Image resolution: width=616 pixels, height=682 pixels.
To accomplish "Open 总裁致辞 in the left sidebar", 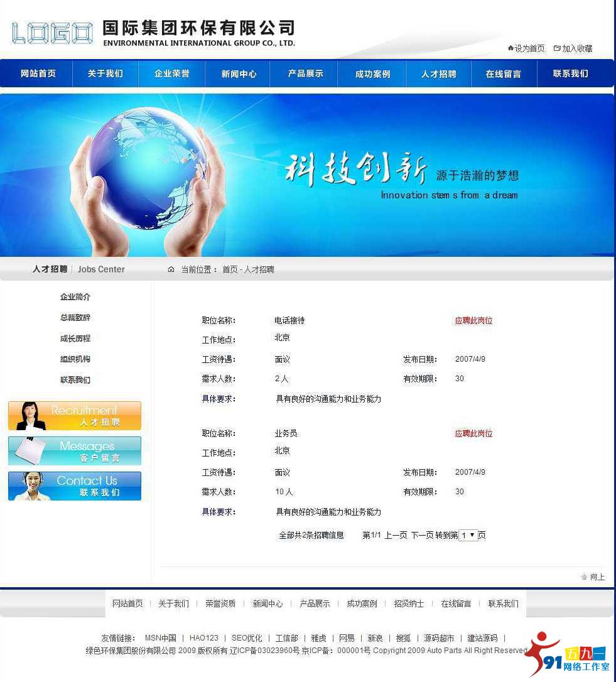I will [x=75, y=317].
